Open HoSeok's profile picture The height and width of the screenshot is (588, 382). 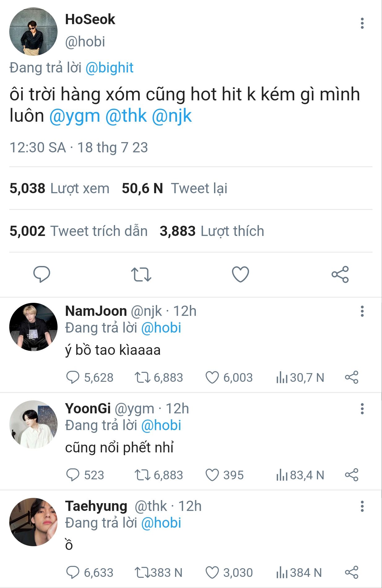[33, 32]
